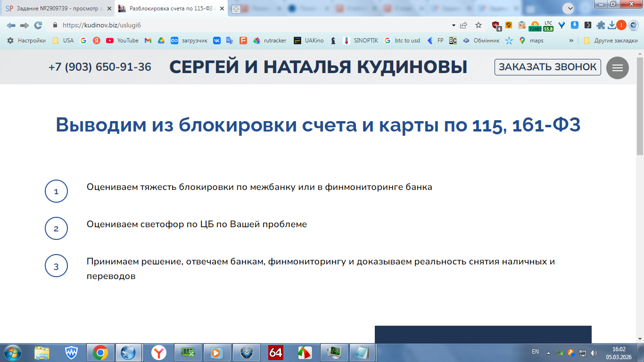Screen dimensions: 644x362
Task: Open the hamburger menu on the site header
Action: click(x=618, y=68)
